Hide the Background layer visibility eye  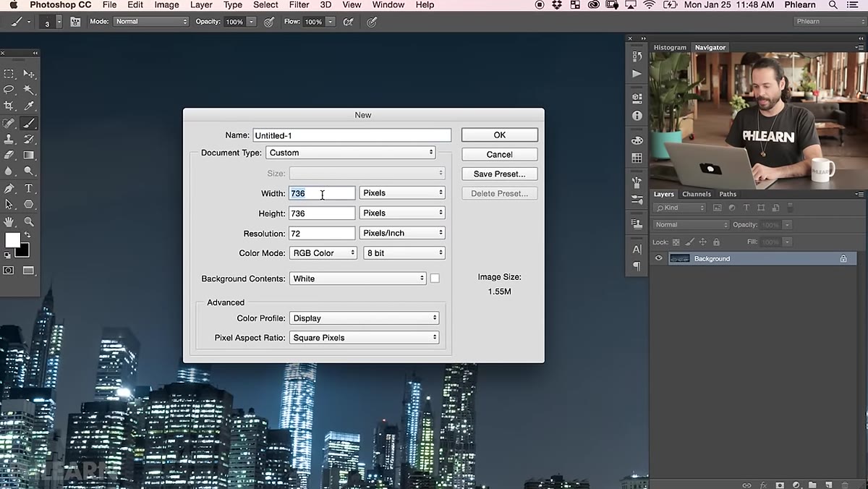coord(658,258)
